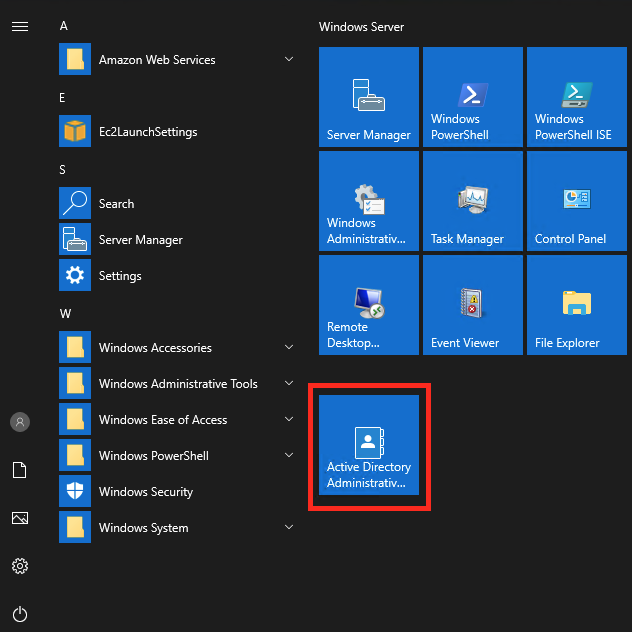Click the Windows Ease of Access label

point(163,420)
